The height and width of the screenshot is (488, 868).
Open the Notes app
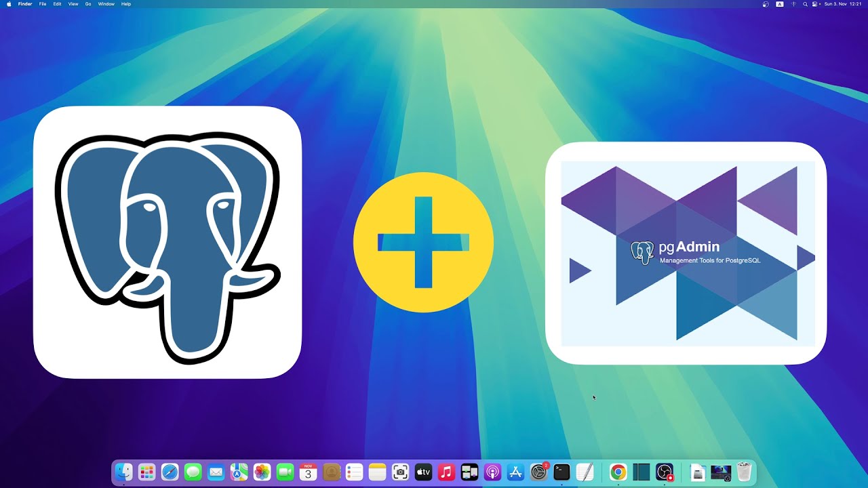point(377,472)
